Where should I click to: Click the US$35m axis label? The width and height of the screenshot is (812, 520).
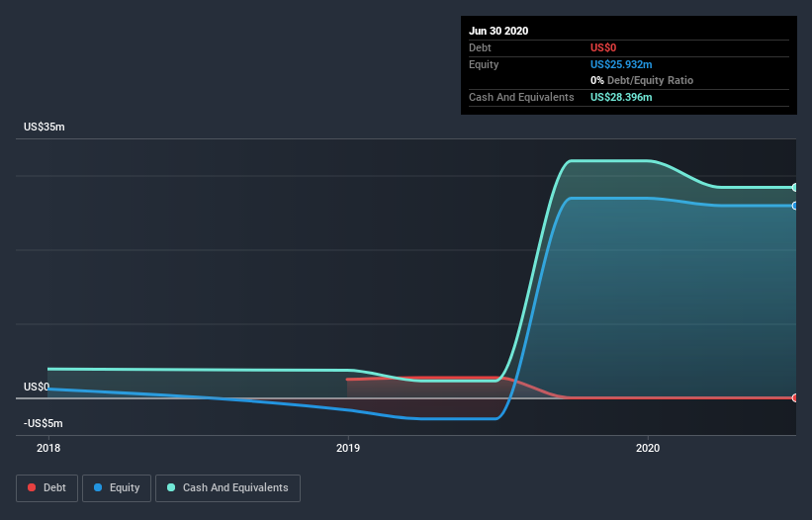coord(45,127)
